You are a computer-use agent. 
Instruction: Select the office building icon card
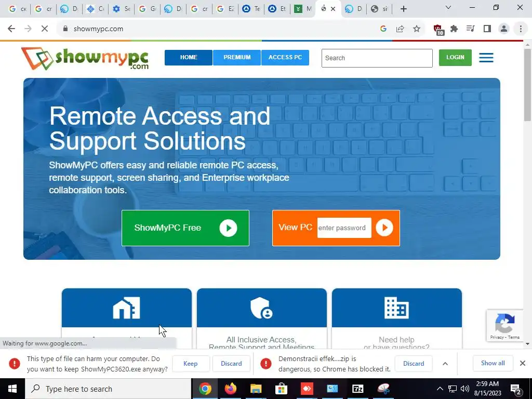(396, 308)
